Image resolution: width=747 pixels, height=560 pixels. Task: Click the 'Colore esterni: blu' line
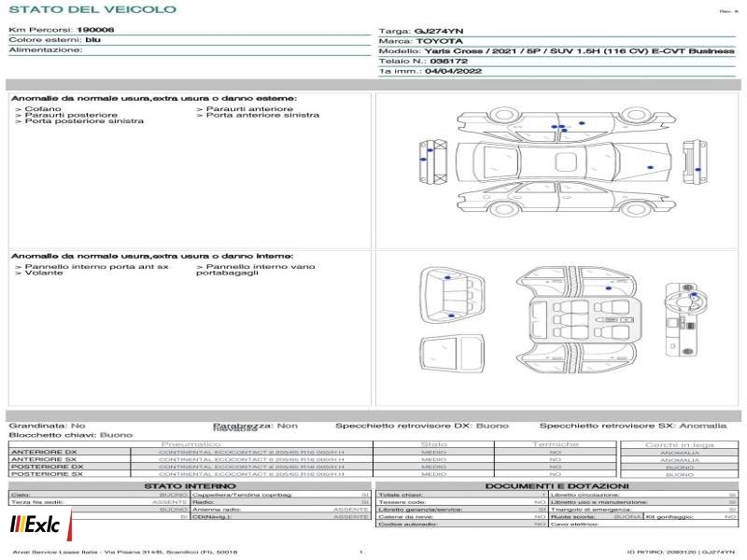coord(55,39)
